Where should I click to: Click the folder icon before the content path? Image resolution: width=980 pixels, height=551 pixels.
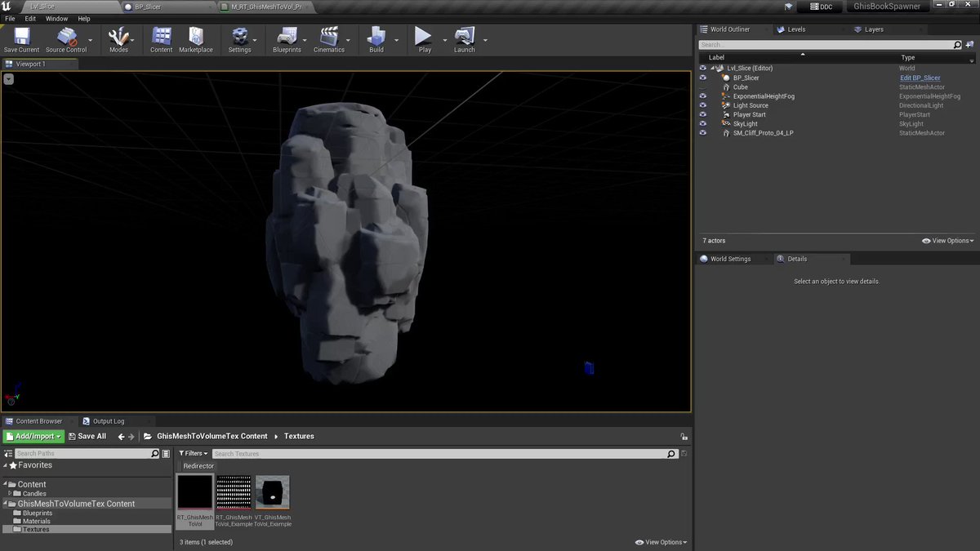(x=148, y=437)
